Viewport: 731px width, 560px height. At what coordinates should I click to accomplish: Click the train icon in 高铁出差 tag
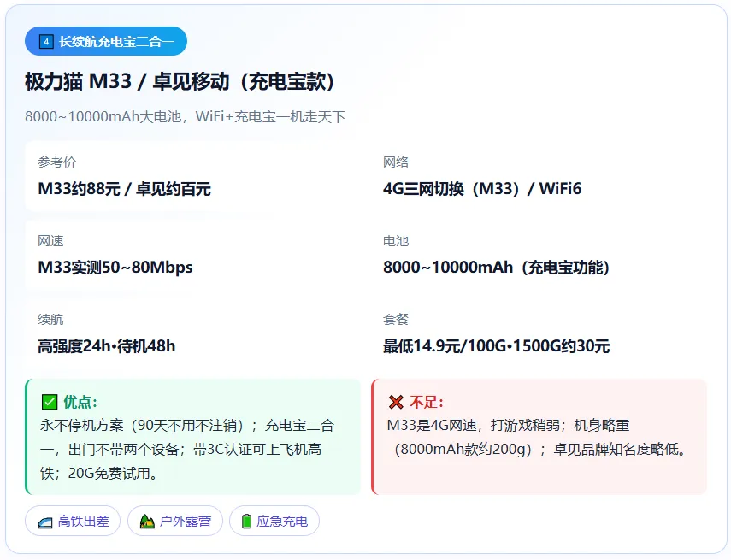[45, 522]
